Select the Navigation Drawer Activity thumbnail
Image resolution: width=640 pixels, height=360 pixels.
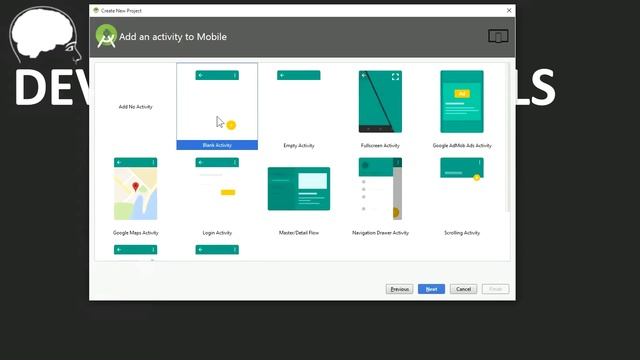click(x=380, y=189)
